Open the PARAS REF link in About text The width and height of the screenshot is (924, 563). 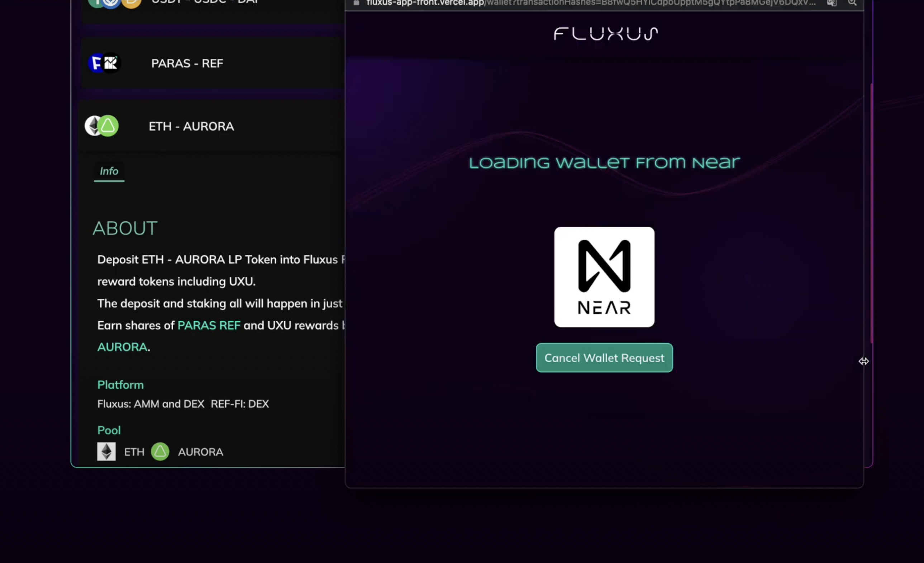pyautogui.click(x=209, y=325)
